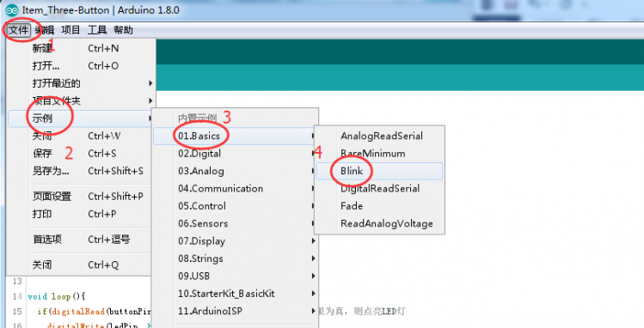The image size is (644, 328).
Task: Expand the 07.Display examples category
Action: click(235, 241)
